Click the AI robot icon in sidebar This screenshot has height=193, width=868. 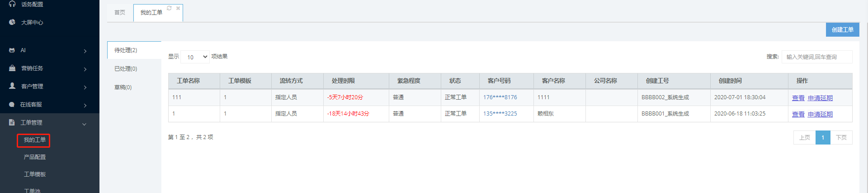click(x=12, y=50)
